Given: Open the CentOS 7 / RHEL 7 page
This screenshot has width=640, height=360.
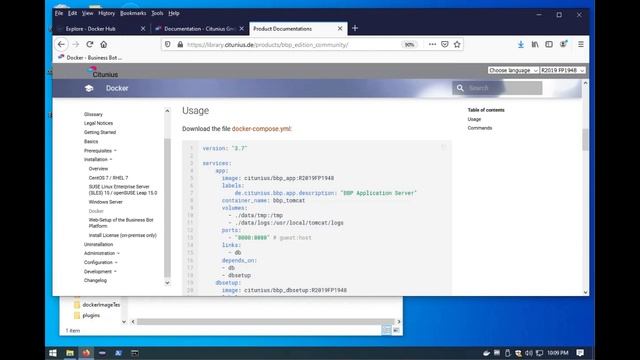Looking at the screenshot, I should click(108, 178).
